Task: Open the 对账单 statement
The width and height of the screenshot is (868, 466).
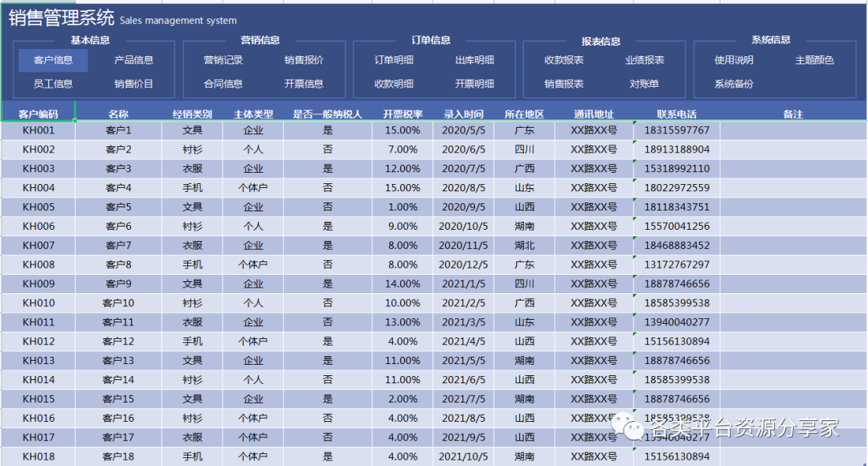Action: tap(645, 84)
